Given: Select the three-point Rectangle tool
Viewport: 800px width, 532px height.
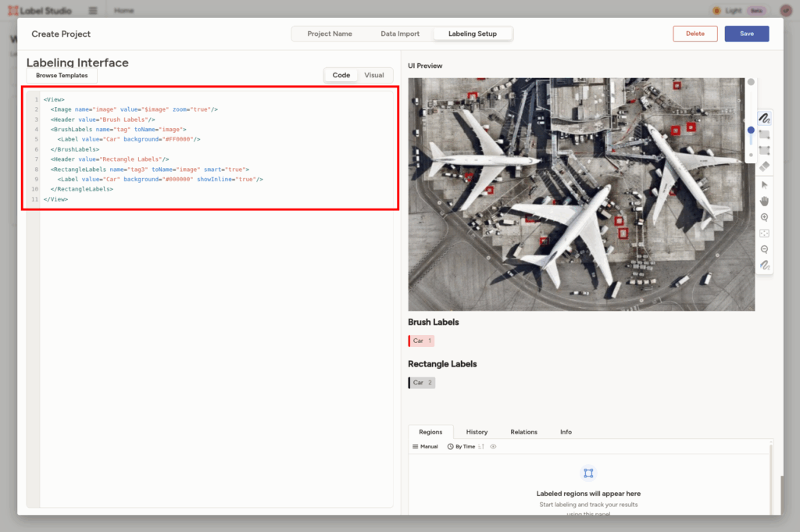Looking at the screenshot, I should click(764, 151).
